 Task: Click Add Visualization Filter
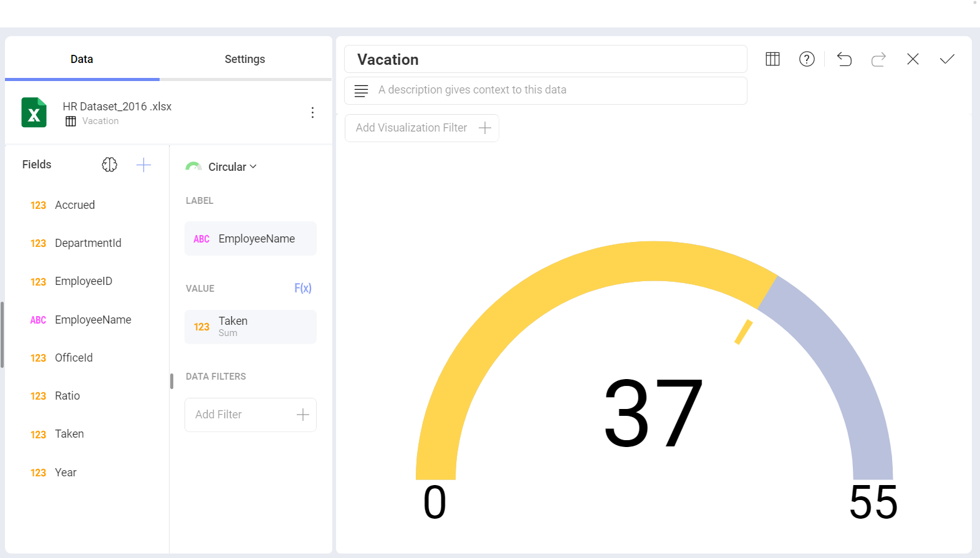tap(422, 128)
